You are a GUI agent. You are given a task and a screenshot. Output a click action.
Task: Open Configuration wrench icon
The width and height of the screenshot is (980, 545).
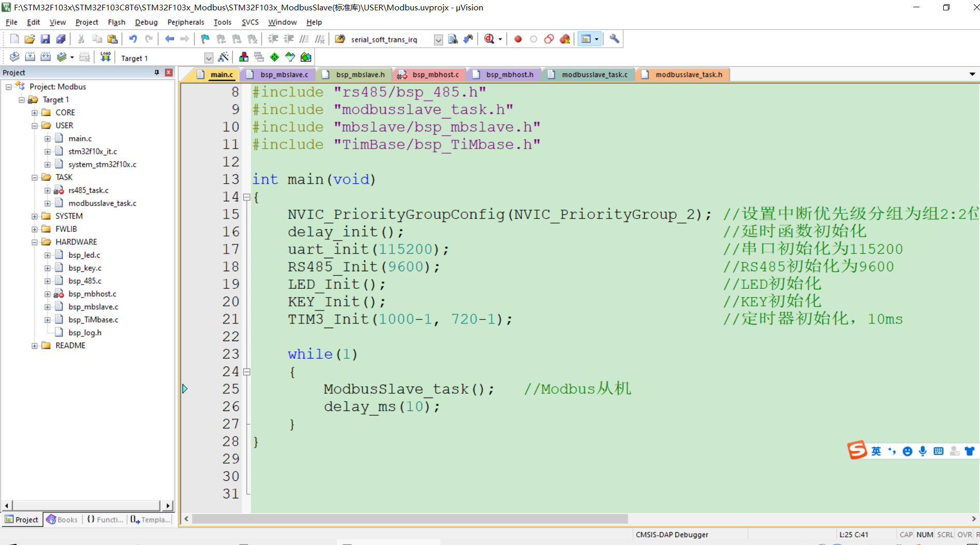coord(614,39)
